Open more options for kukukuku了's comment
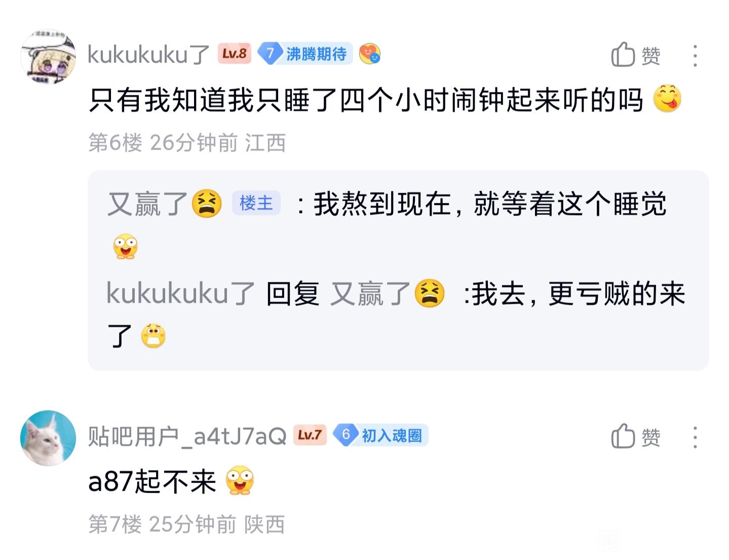 695,55
